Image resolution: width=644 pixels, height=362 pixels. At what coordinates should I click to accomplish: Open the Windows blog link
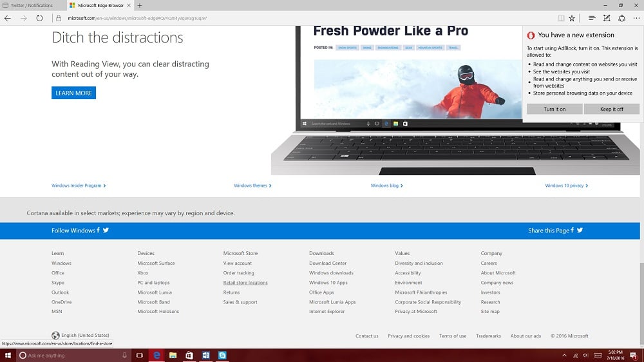tap(386, 186)
